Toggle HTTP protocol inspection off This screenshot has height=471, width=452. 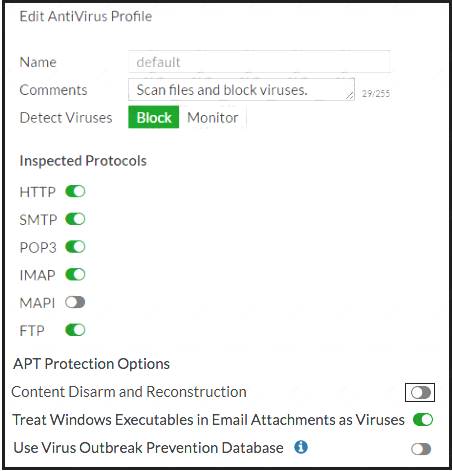point(75,191)
